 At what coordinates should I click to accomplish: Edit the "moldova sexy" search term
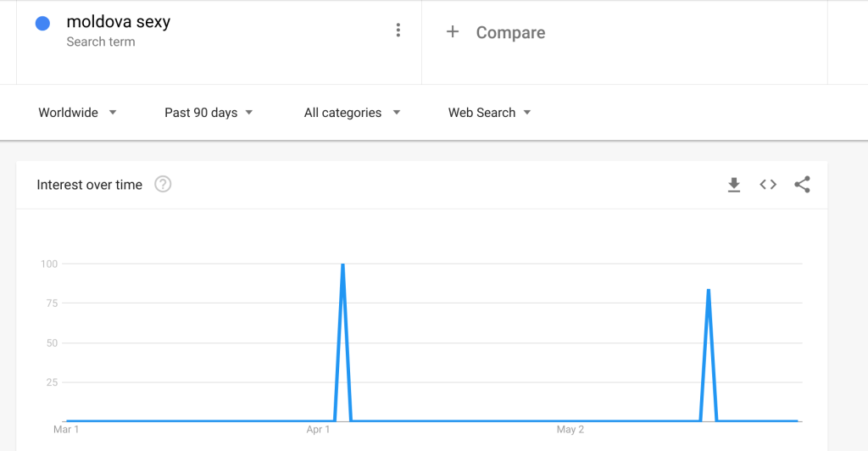click(x=118, y=22)
